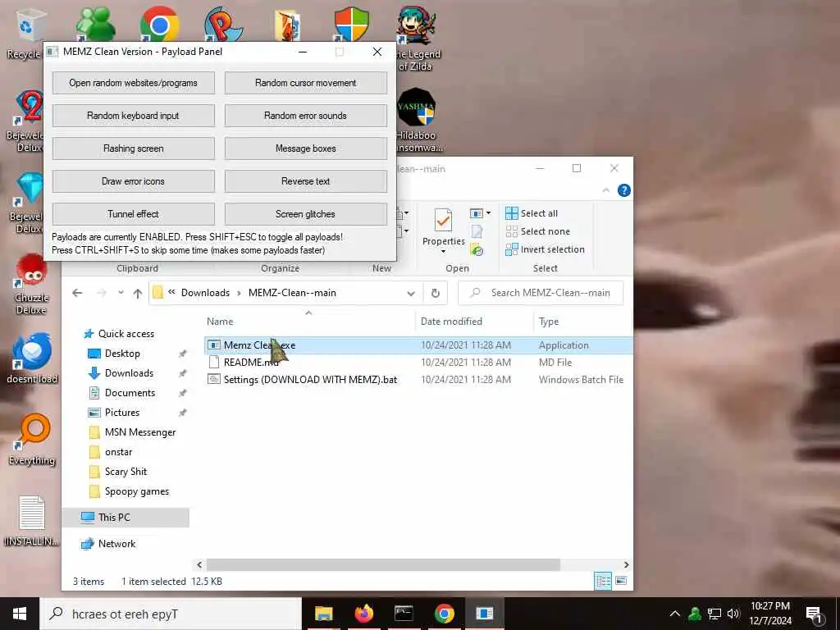Toggle 'Reverse text' payload

305,181
